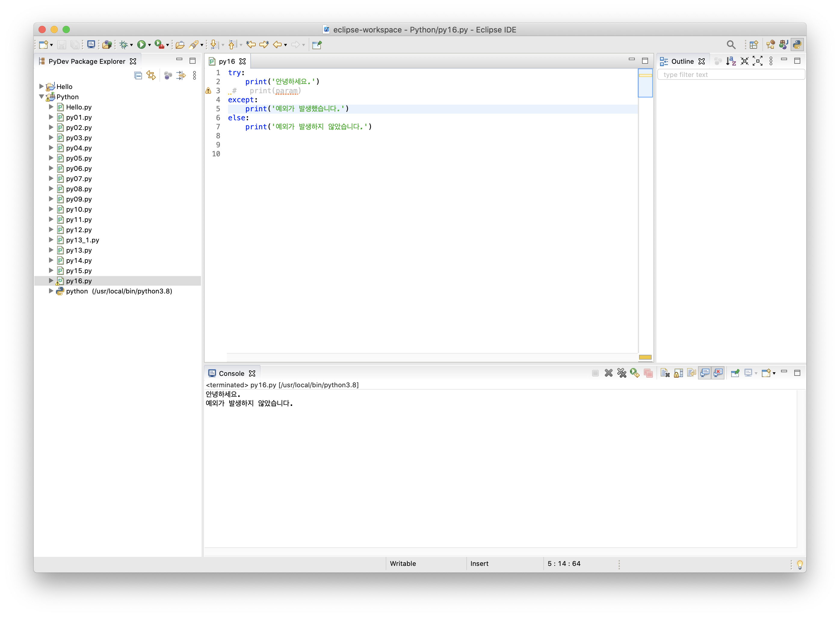This screenshot has width=840, height=617.
Task: Open PyDev package explorer toolbar icon
Action: click(107, 45)
